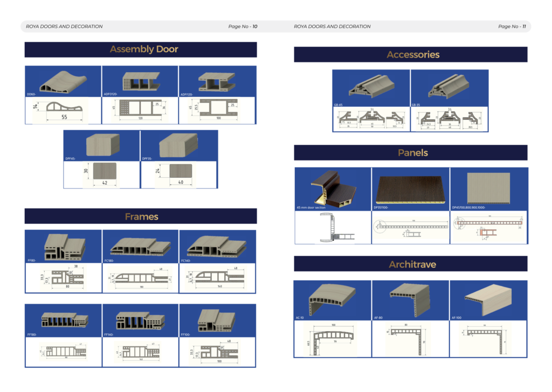Select the ADFD120 assembly door profile
552x392 pixels.
pos(140,81)
